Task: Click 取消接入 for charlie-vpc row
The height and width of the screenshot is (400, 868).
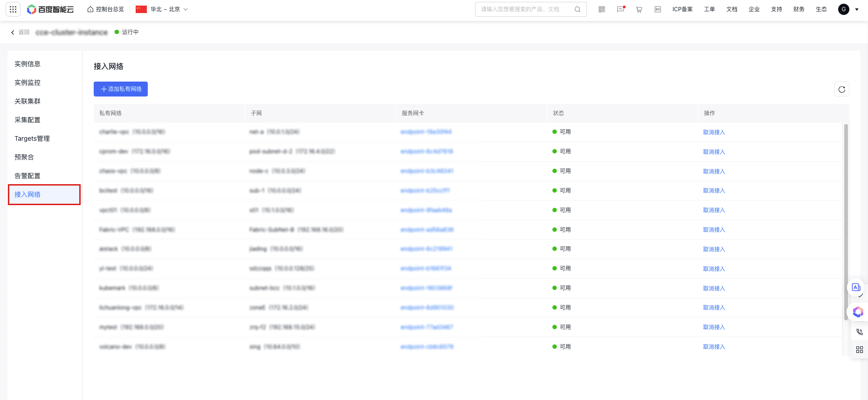Action: [714, 132]
